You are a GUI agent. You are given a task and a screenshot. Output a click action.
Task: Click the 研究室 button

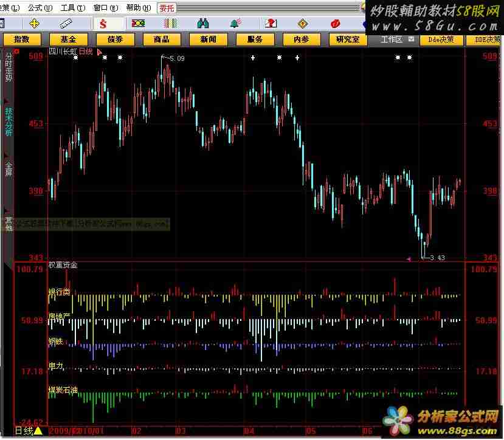(x=348, y=39)
